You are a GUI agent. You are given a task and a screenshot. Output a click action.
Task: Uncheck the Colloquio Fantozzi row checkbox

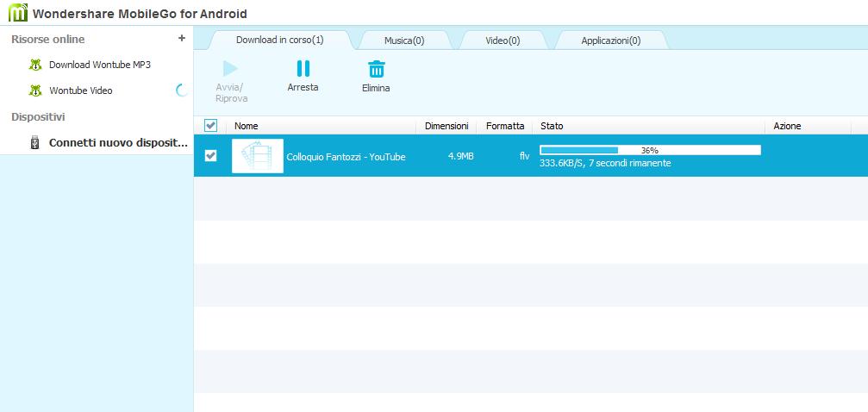pos(210,156)
